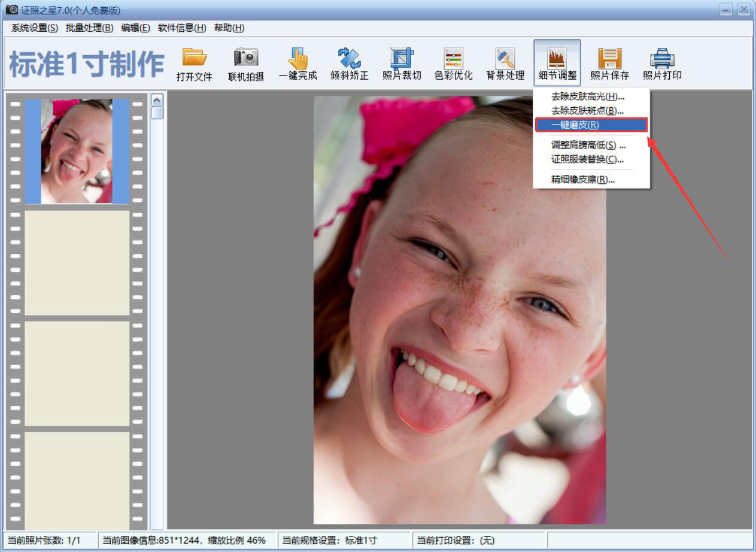Open the 系统设置 menu
Screen dimensions: 756x552
click(x=35, y=28)
